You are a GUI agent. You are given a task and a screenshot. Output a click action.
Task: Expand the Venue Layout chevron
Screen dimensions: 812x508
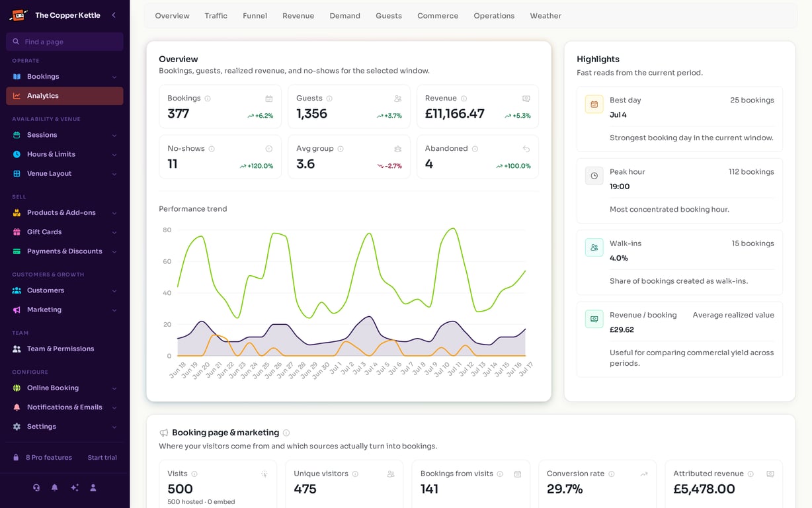pyautogui.click(x=114, y=173)
